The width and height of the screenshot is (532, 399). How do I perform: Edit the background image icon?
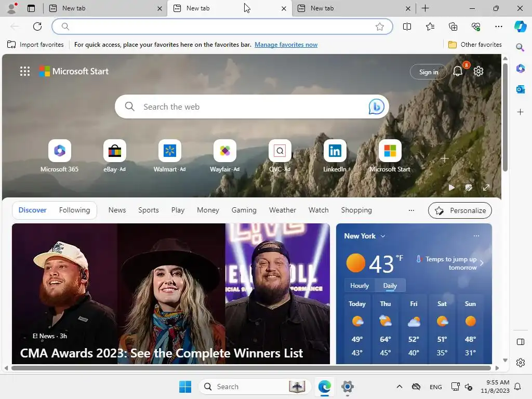point(469,188)
